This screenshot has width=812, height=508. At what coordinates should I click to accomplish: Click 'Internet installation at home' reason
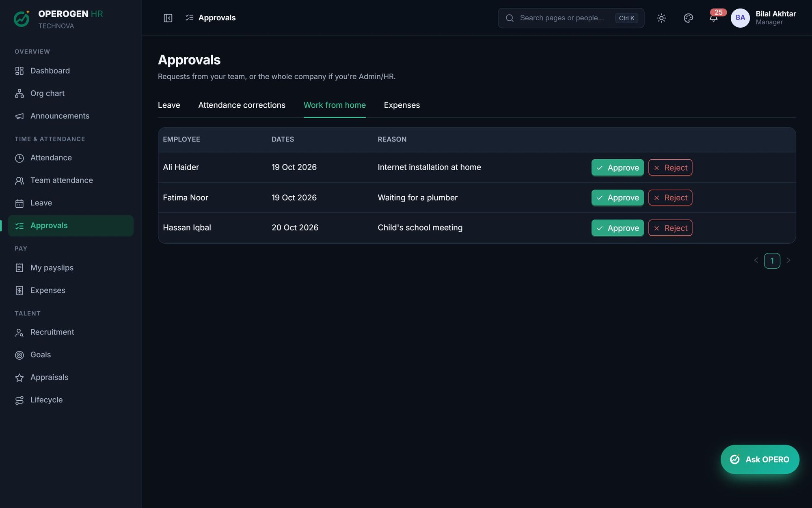click(429, 167)
